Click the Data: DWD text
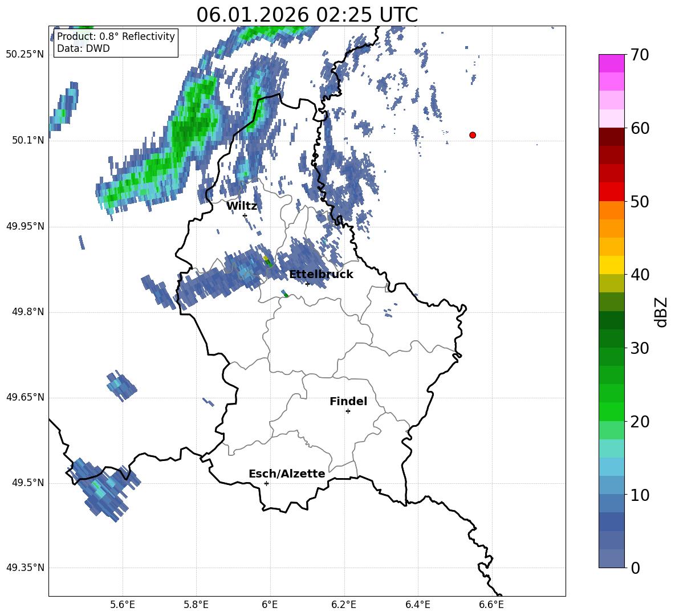 coord(83,48)
